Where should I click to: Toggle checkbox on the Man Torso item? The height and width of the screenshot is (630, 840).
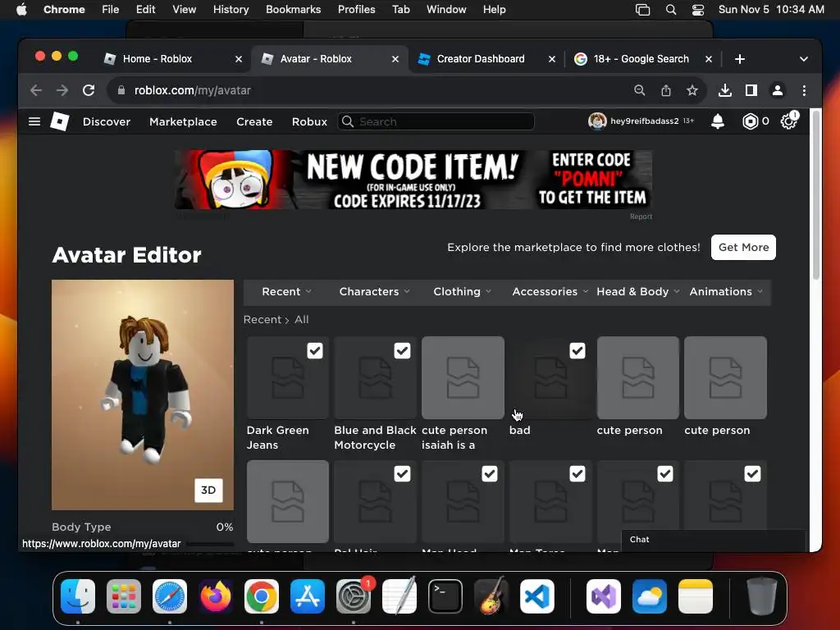point(577,473)
